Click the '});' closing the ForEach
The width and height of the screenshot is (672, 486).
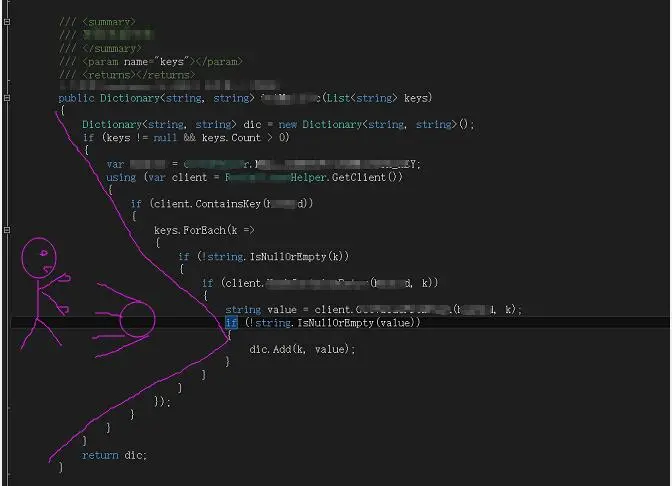point(162,402)
